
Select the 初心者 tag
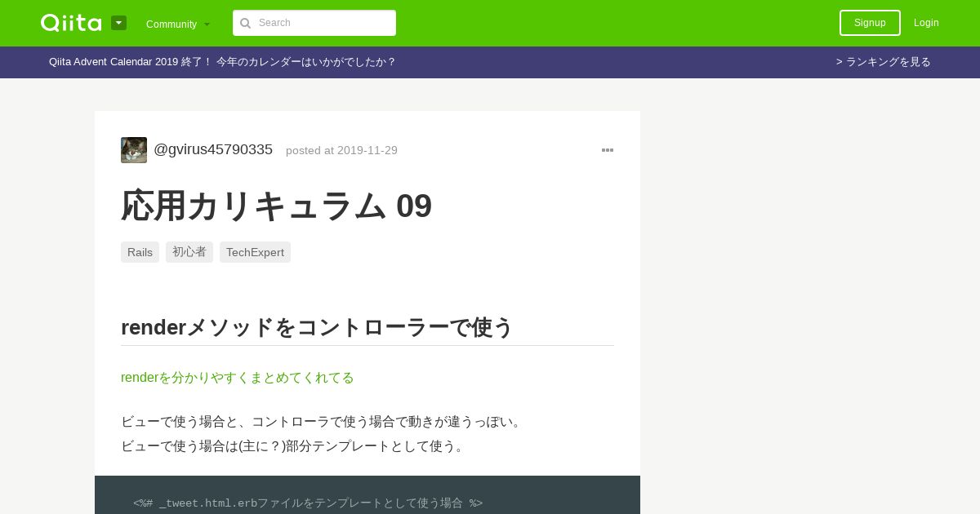tap(189, 252)
